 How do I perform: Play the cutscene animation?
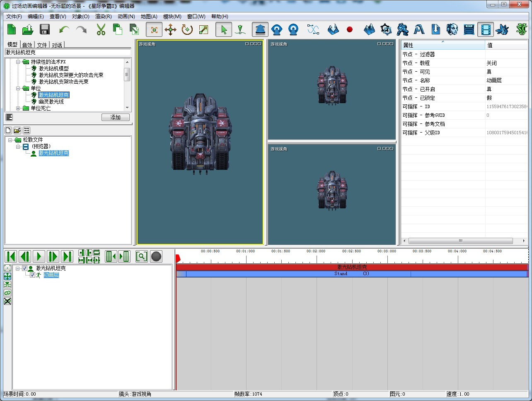pyautogui.click(x=39, y=256)
